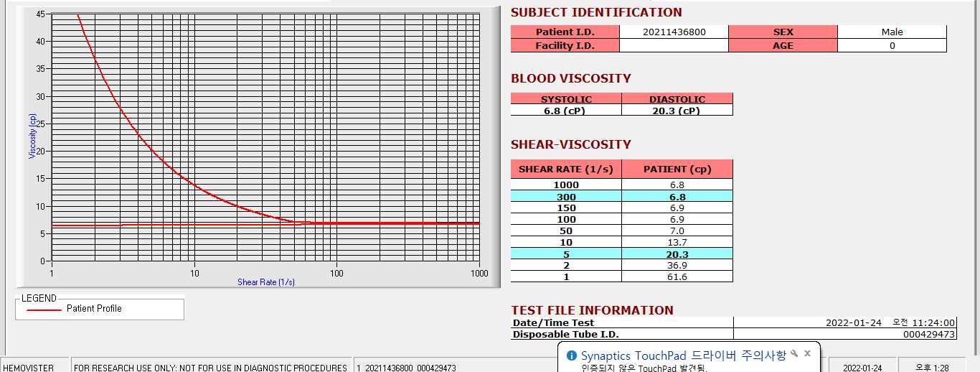Viewport: 980px width, 372px height.
Task: Click the Synaptics TouchPad driver warning text
Action: click(684, 355)
